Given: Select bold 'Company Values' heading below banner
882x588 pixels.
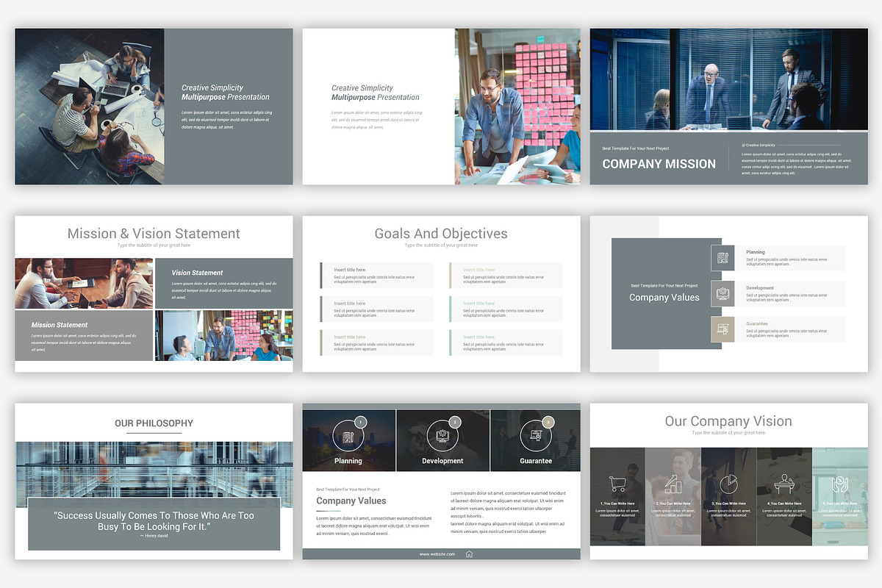Looking at the screenshot, I should (351, 501).
